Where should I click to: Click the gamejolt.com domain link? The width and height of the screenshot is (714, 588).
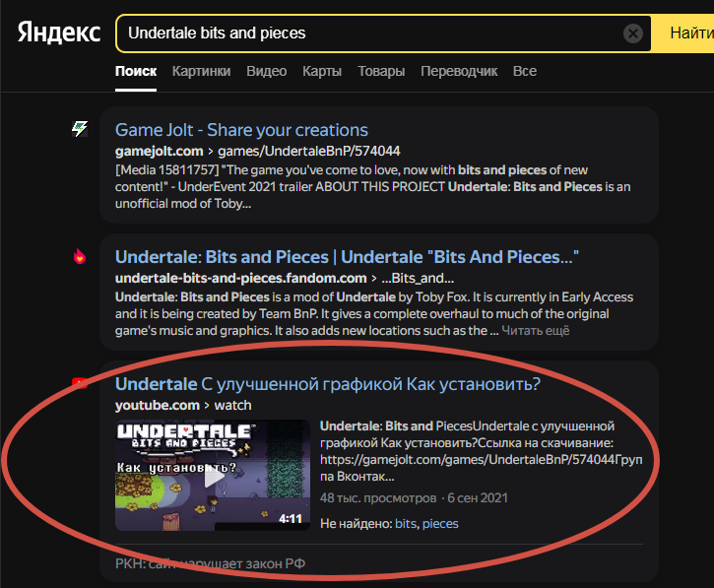tap(159, 151)
